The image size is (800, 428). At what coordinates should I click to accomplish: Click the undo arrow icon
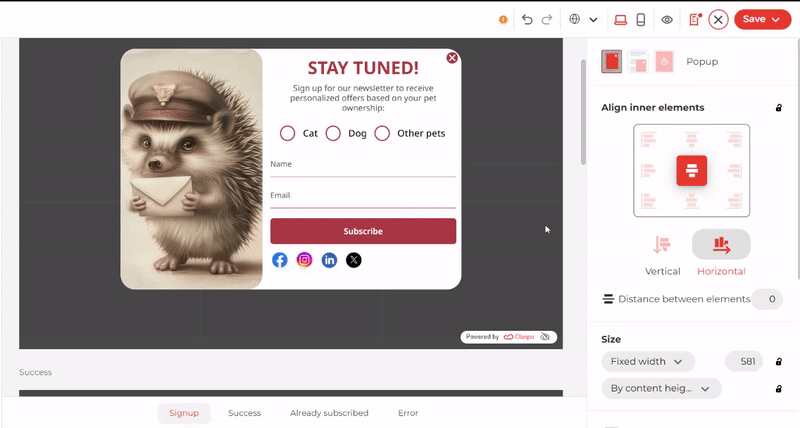527,19
